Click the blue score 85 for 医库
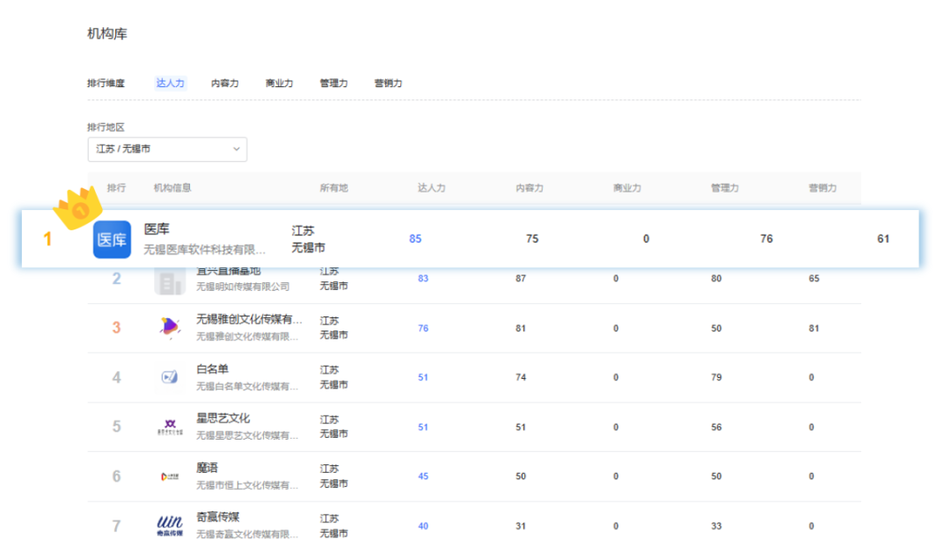950x560 pixels. (415, 239)
